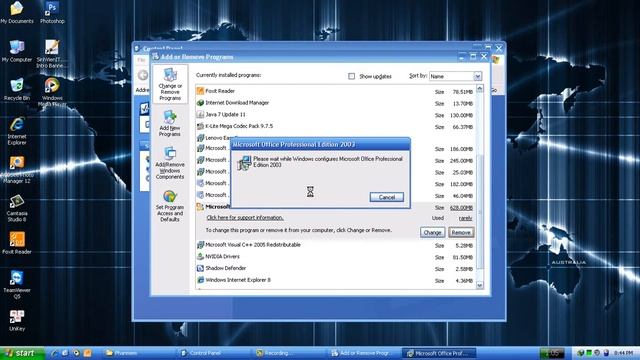This screenshot has height=360, width=640.
Task: Click the programs list scroll-down arrow
Action: (x=480, y=285)
